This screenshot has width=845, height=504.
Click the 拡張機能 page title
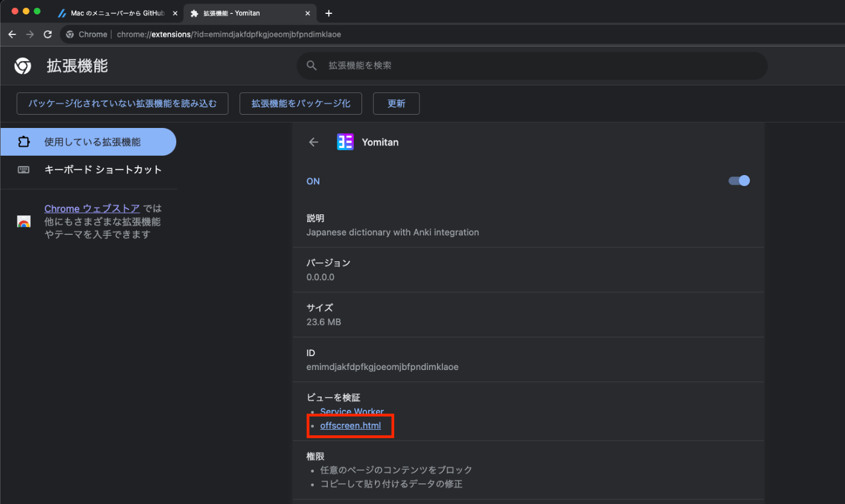(77, 66)
